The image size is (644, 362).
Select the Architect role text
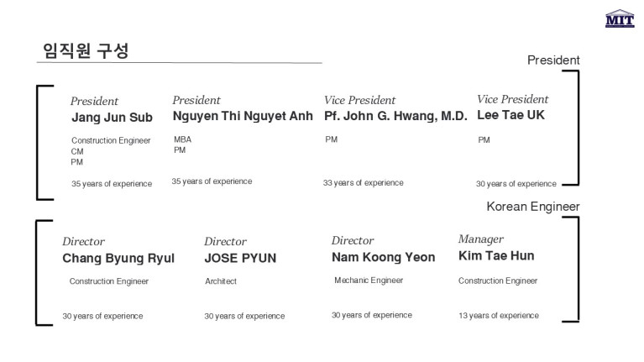[x=221, y=281]
